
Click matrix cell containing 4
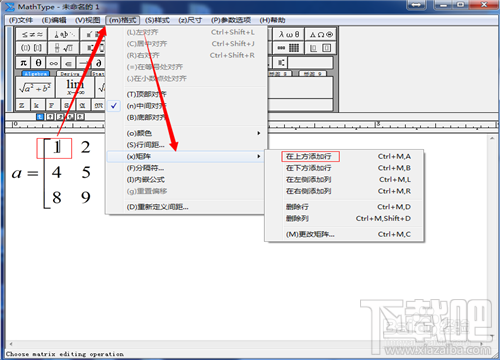[x=57, y=172]
